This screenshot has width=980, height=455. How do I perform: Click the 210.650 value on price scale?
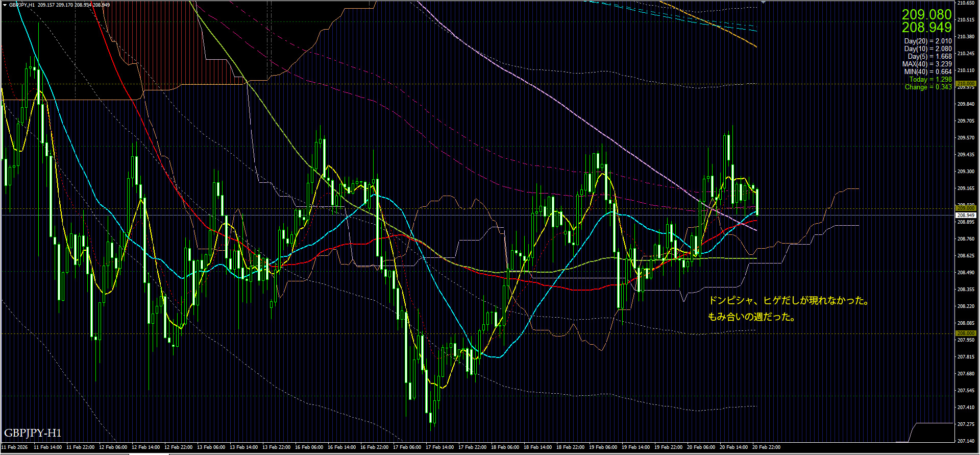click(x=965, y=3)
